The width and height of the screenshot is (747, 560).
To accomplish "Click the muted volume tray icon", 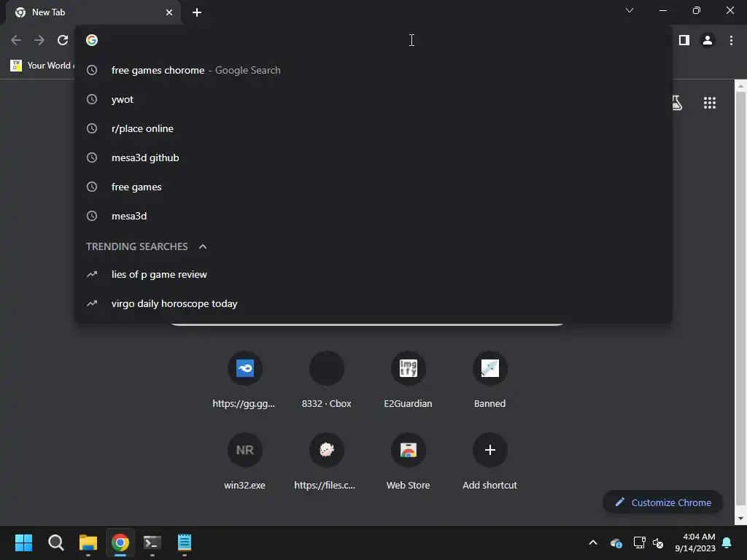I will pyautogui.click(x=659, y=542).
